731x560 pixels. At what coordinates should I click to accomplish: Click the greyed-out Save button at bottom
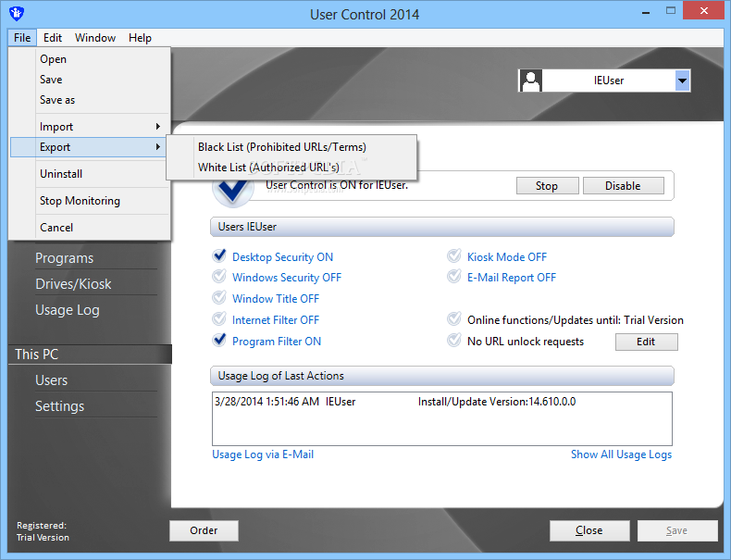coord(677,530)
